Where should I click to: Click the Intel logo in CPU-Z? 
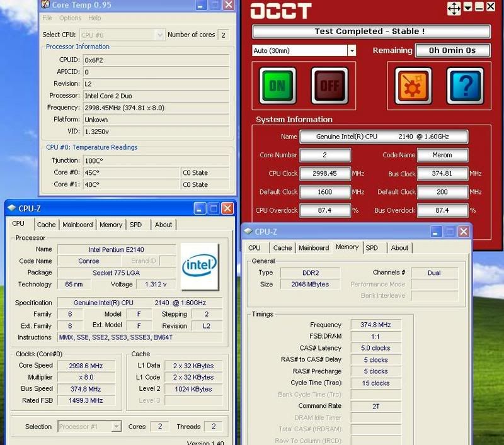tap(200, 267)
